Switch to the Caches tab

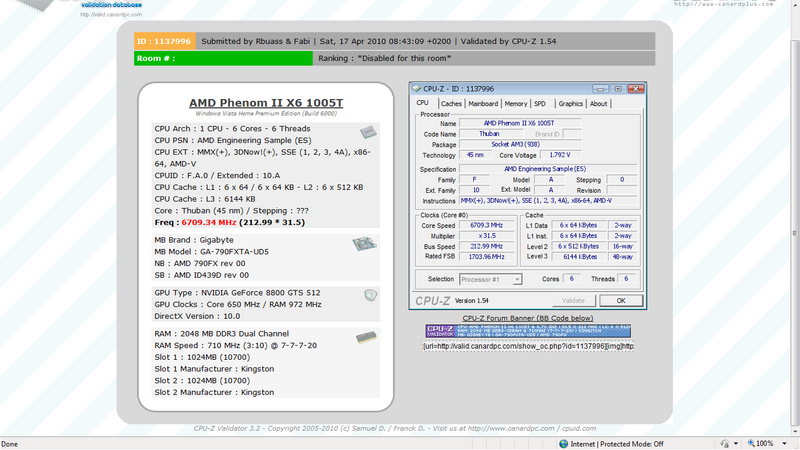(x=451, y=103)
